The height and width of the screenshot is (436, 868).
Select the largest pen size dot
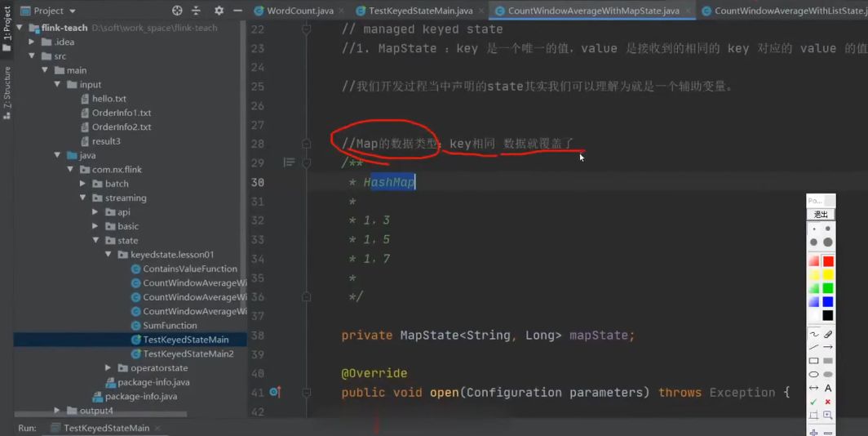[x=827, y=242]
